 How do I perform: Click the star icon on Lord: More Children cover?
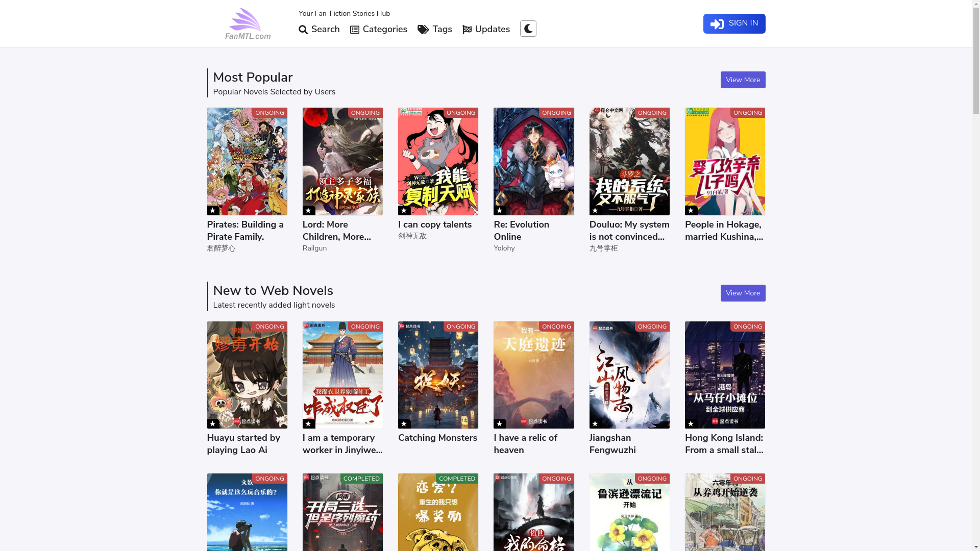click(308, 210)
